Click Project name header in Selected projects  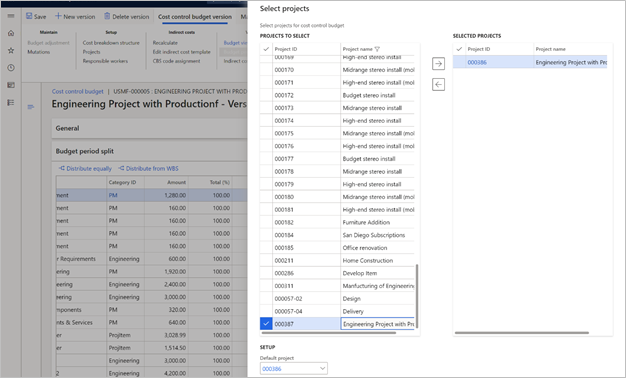[551, 49]
